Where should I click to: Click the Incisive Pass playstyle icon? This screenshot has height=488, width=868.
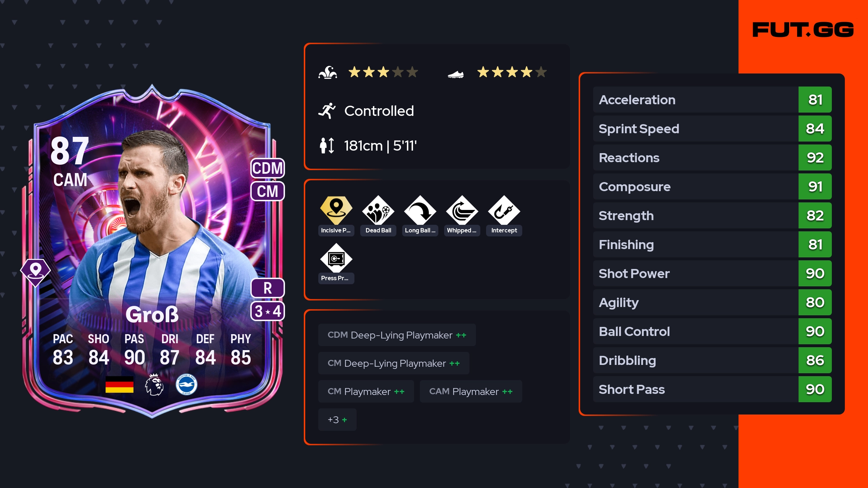pos(336,210)
